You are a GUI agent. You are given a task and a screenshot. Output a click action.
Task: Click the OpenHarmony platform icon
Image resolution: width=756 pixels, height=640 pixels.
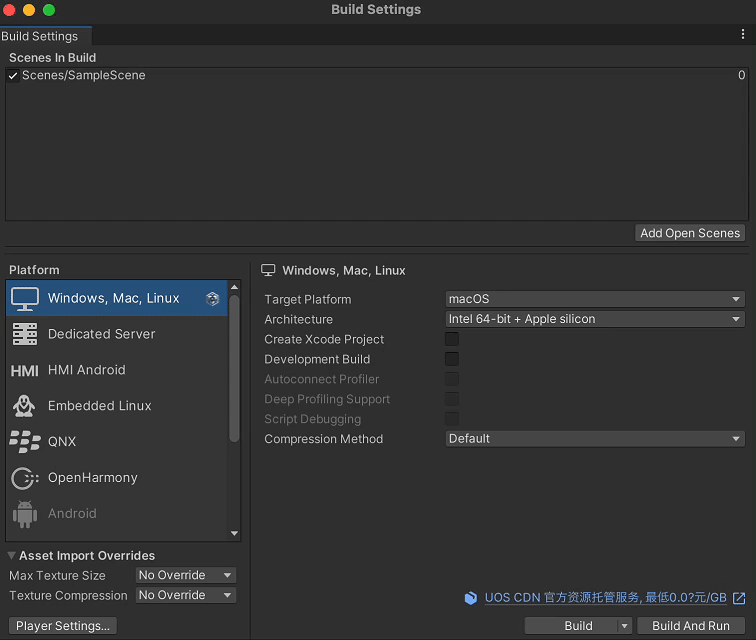pyautogui.click(x=25, y=478)
